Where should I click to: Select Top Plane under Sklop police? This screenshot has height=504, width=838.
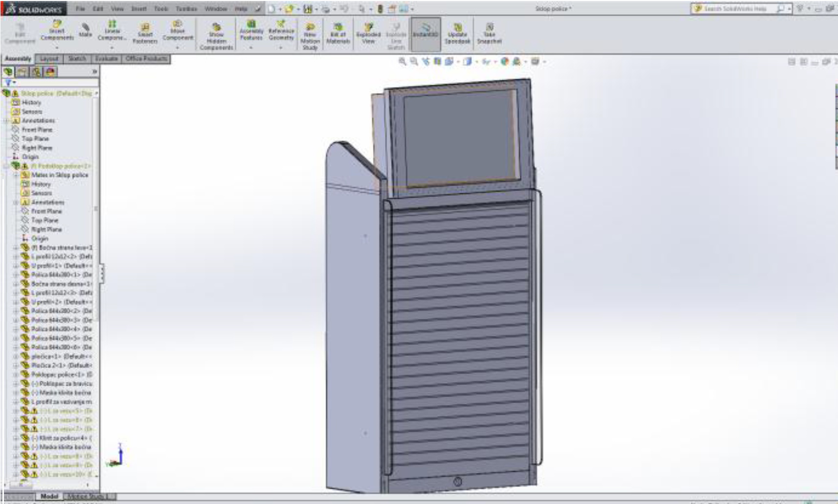click(x=35, y=139)
